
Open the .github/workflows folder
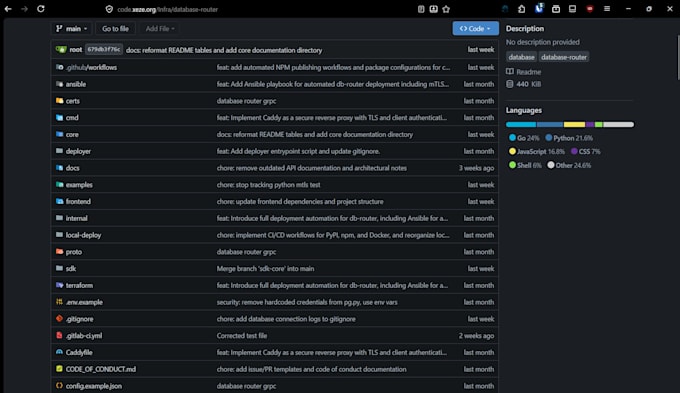point(91,67)
